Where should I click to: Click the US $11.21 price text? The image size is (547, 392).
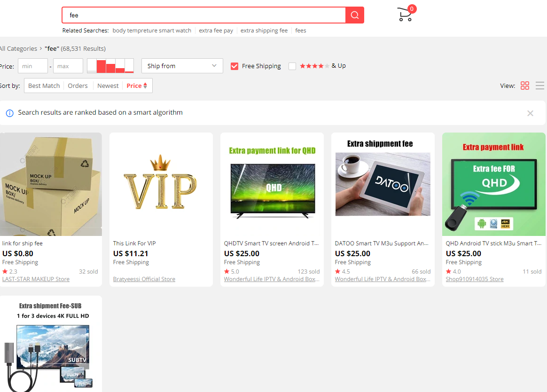click(131, 253)
